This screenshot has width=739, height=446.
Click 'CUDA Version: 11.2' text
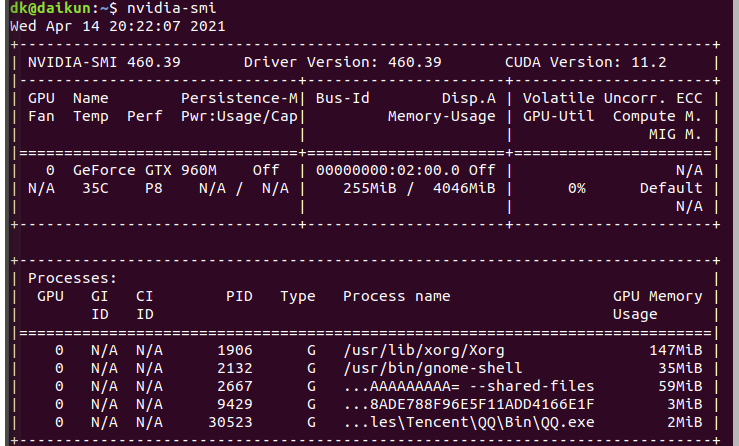pos(586,62)
